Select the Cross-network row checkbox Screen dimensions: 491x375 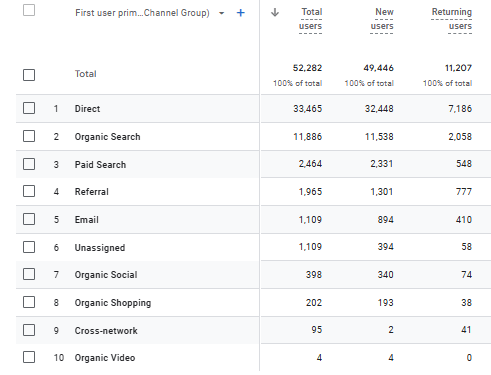[x=29, y=330]
